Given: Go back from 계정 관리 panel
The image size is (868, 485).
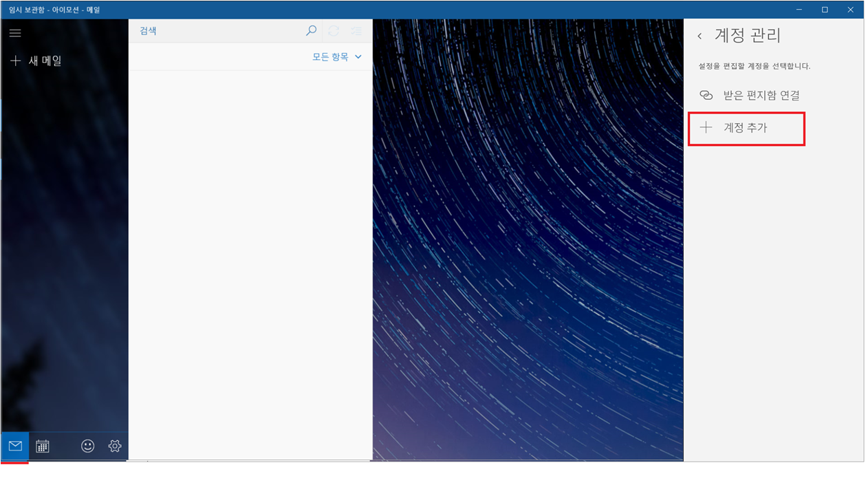Looking at the screenshot, I should (x=699, y=36).
